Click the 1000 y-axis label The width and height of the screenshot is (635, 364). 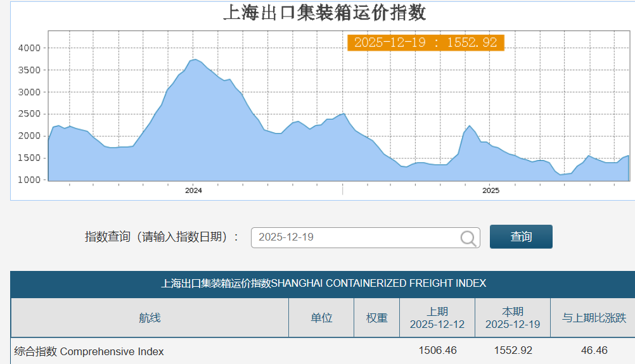30,180
